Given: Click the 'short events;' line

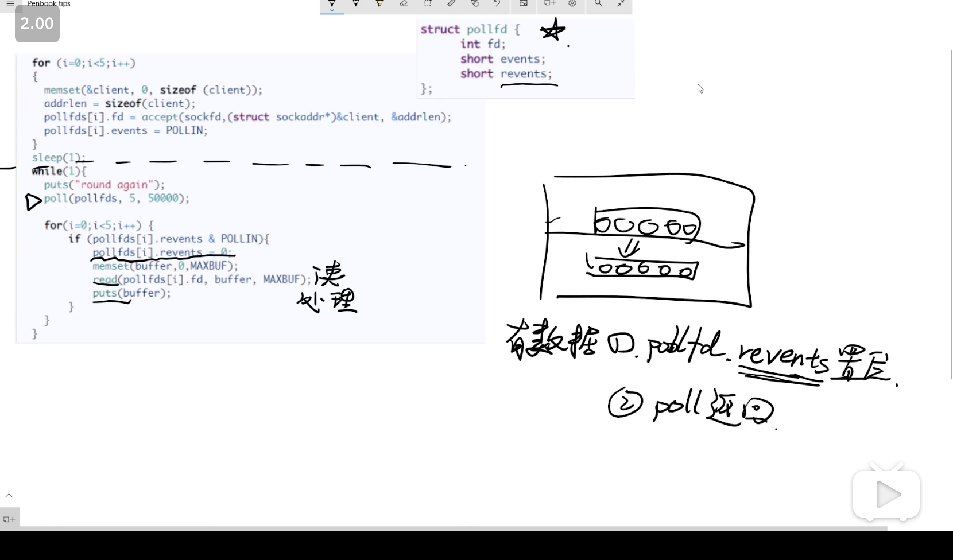Looking at the screenshot, I should pyautogui.click(x=503, y=59).
